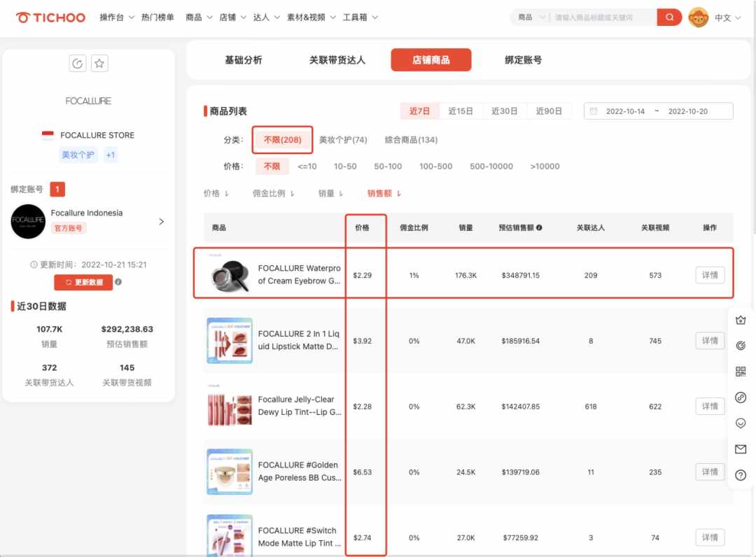This screenshot has height=557, width=756.
Task: Select price filter 不限
Action: (272, 167)
